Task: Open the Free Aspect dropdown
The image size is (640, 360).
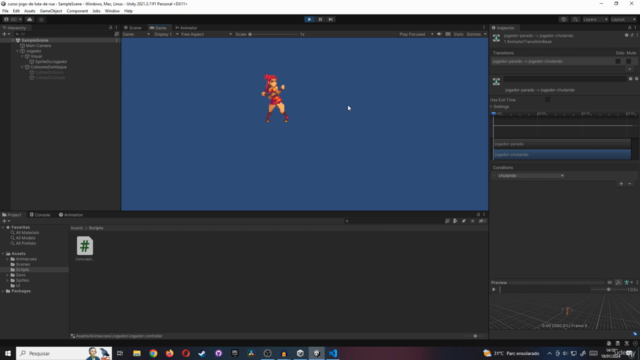Action: 206,34
